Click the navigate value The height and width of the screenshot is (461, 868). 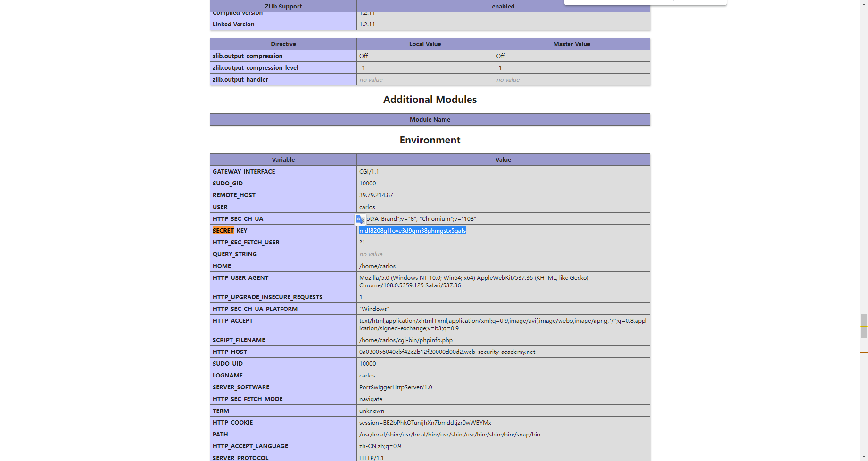371,399
